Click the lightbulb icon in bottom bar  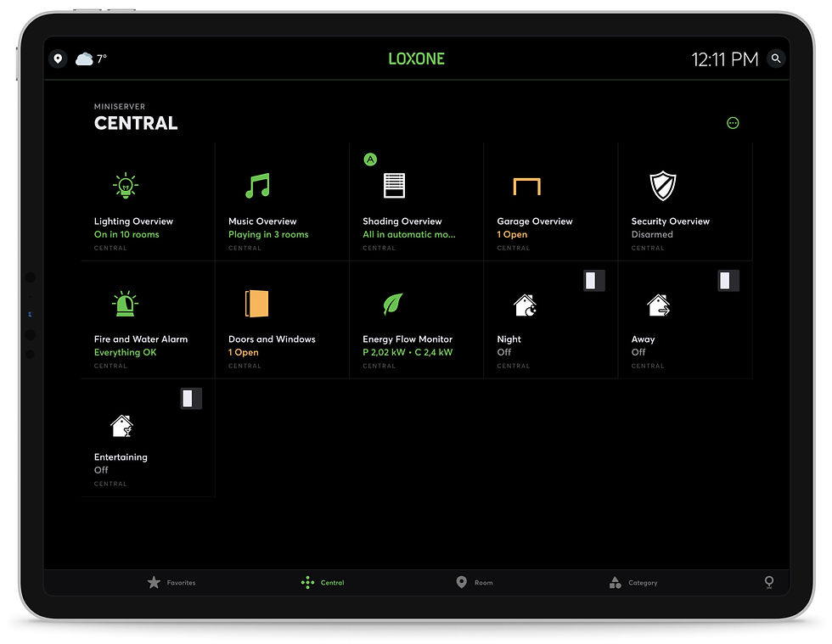[x=769, y=582]
